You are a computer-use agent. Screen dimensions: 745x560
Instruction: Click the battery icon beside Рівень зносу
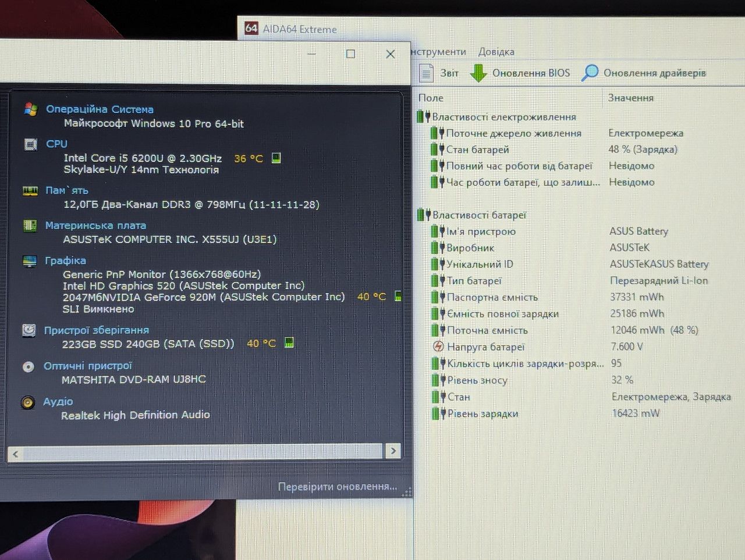(439, 380)
